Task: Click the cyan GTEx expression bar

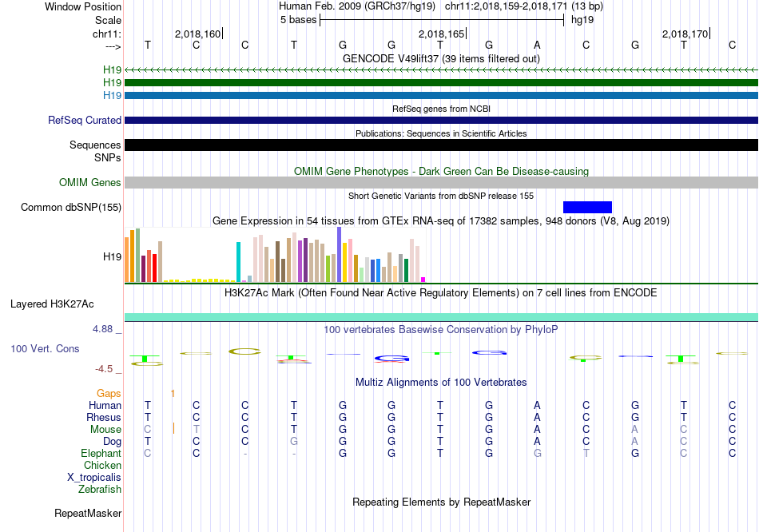Action: click(238, 262)
